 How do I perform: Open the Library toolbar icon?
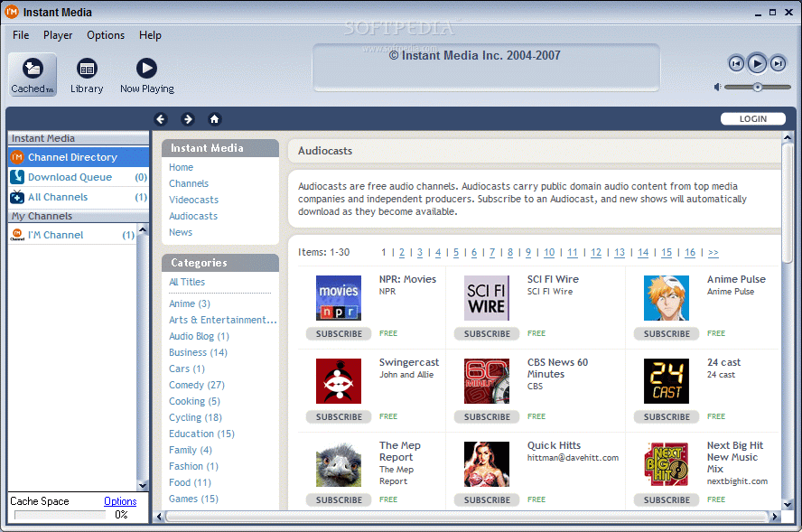tap(87, 75)
